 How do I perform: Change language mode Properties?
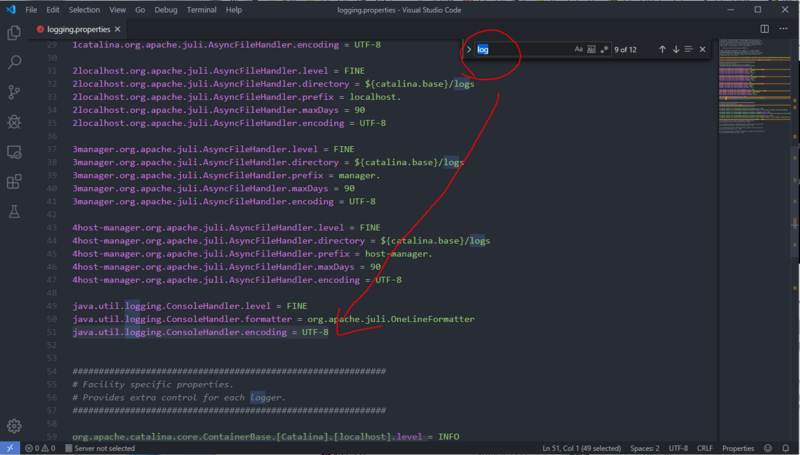click(738, 448)
